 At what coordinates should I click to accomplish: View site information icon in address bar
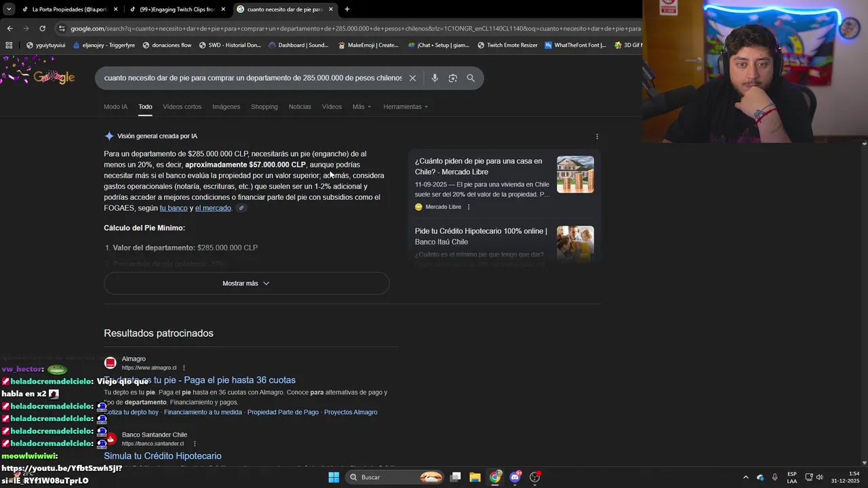(x=62, y=28)
